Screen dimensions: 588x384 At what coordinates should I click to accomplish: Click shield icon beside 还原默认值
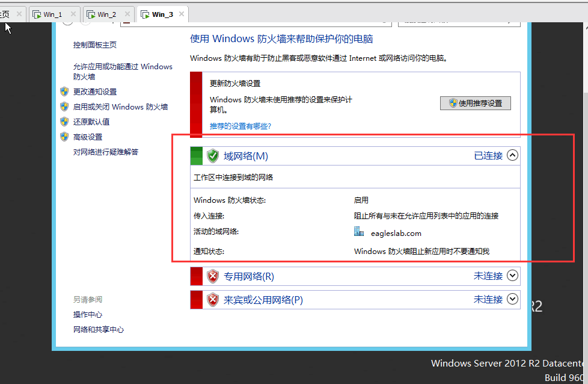[64, 122]
